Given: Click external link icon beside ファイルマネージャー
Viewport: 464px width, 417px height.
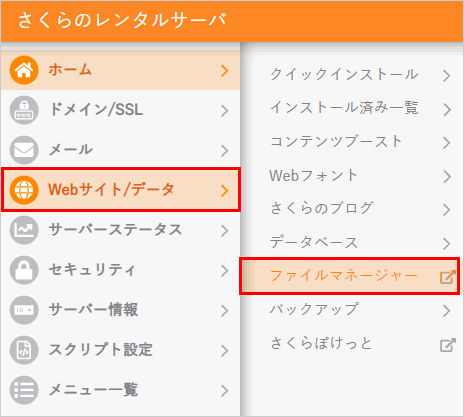Looking at the screenshot, I should tap(447, 277).
